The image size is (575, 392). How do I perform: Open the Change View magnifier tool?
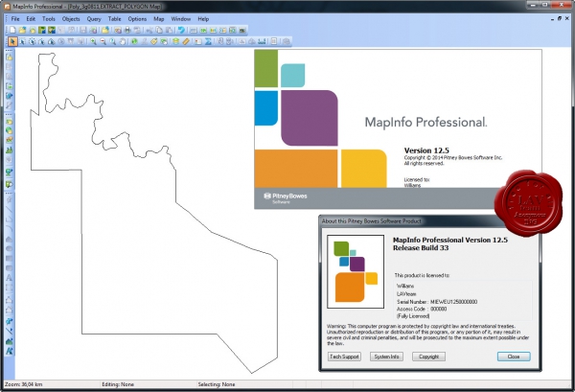(x=112, y=41)
